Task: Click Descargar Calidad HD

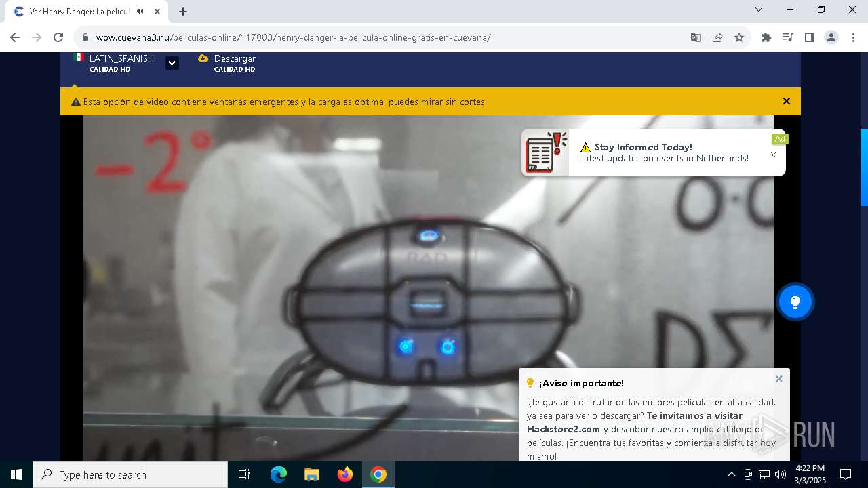Action: (227, 63)
